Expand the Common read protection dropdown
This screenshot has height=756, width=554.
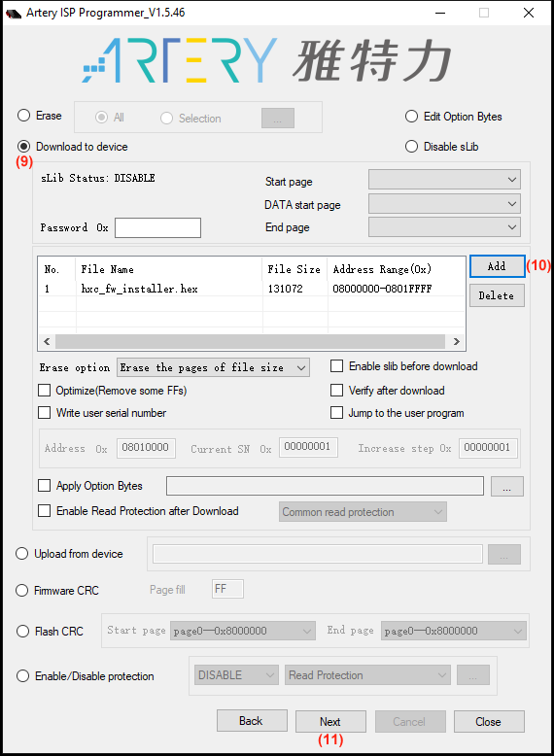click(x=363, y=511)
